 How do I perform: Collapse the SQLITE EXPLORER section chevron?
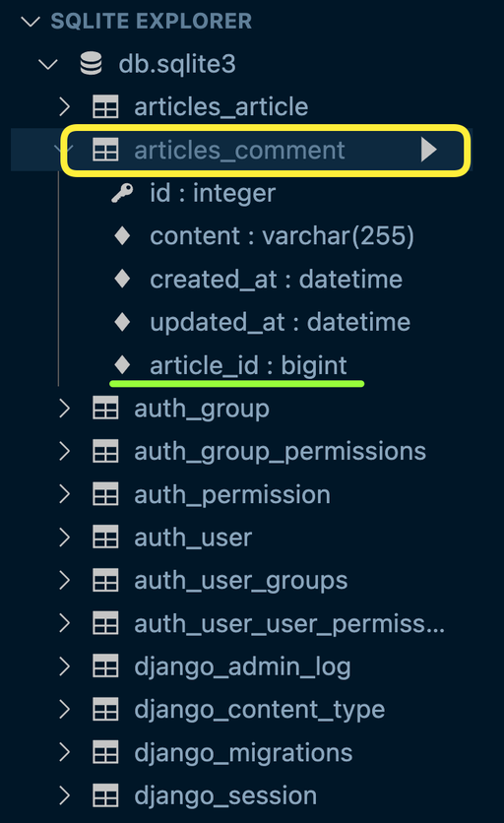point(31,22)
